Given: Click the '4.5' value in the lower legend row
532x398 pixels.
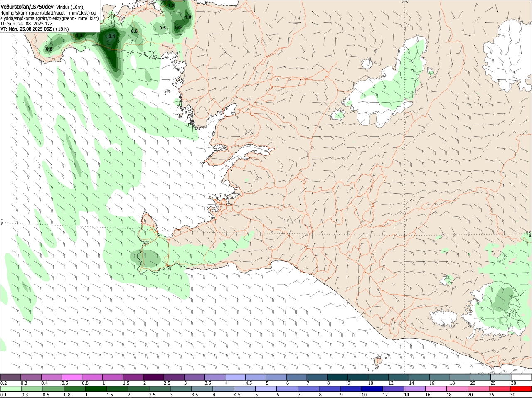Looking at the screenshot, I should (x=237, y=395).
